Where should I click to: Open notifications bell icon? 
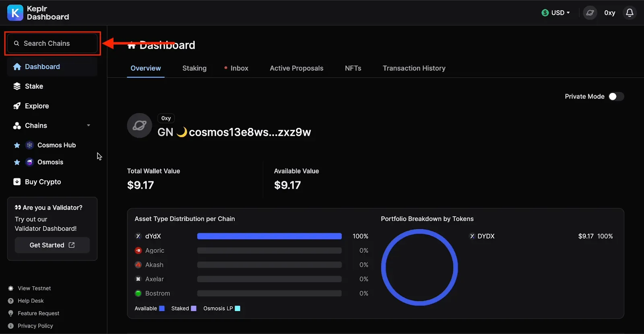coord(630,13)
